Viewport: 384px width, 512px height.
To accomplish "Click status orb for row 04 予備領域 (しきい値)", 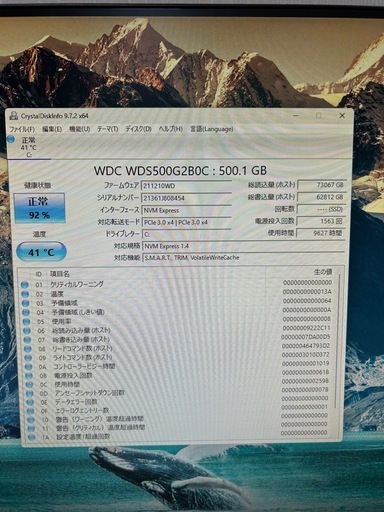I will click(x=26, y=313).
